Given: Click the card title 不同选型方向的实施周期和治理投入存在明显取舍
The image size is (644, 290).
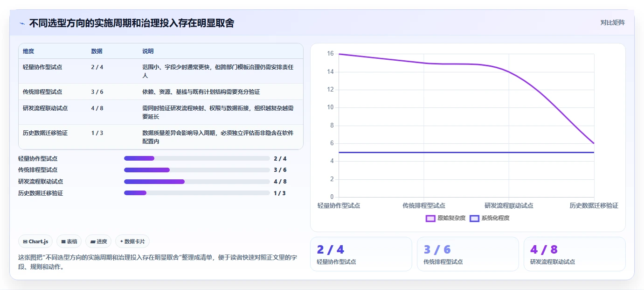Looking at the screenshot, I should [x=132, y=23].
